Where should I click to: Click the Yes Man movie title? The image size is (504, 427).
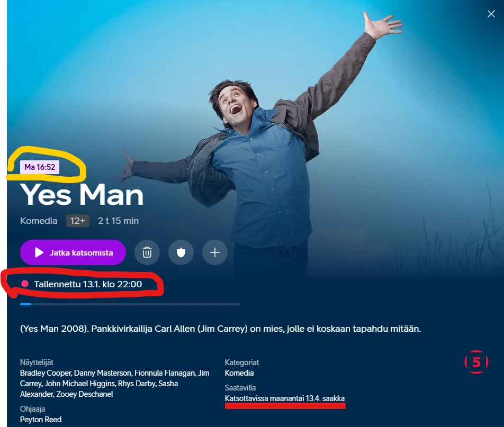(82, 195)
